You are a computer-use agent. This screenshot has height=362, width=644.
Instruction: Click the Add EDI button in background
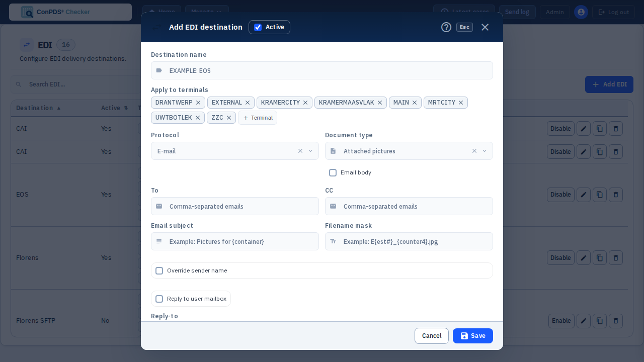pos(609,84)
